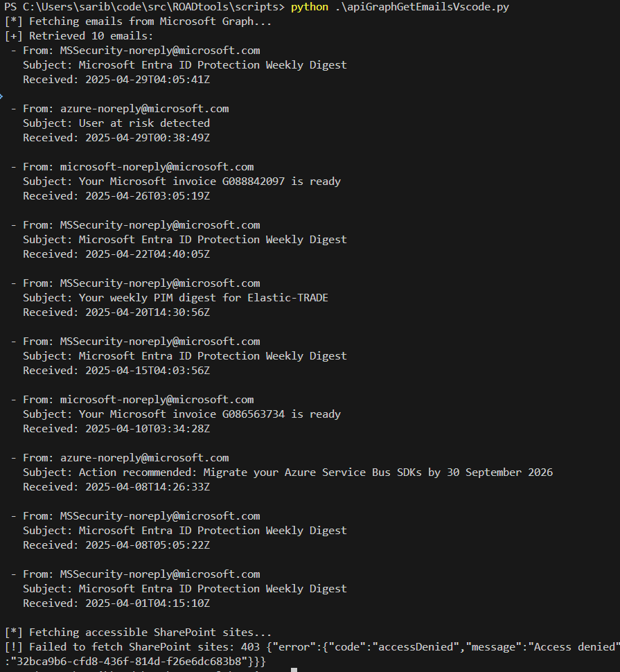Click the azure-noreply sender above 'User at risk detected'

pos(144,109)
